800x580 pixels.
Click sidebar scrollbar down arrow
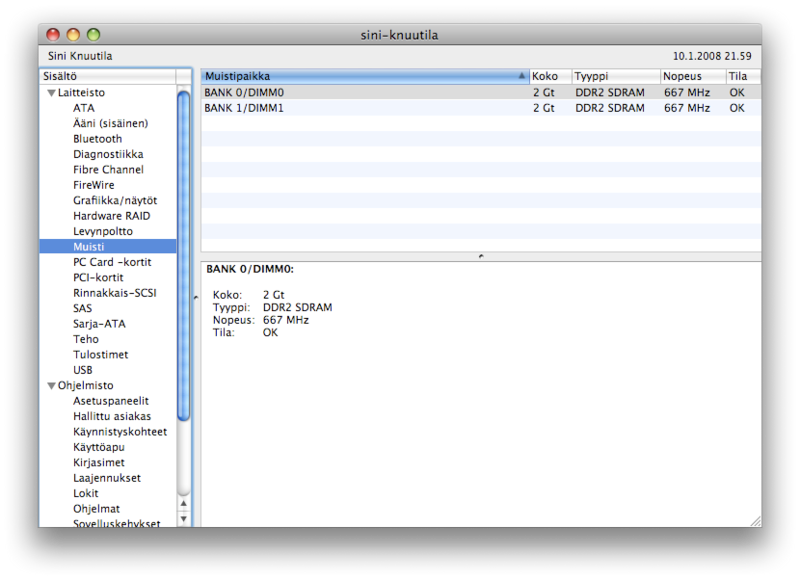click(x=184, y=519)
